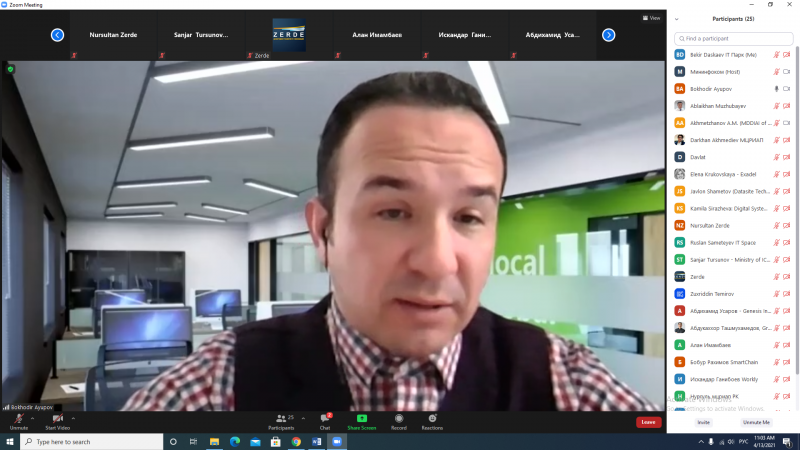Unmute microphone in Zoom toolbar
800x450 pixels.
coord(19,422)
